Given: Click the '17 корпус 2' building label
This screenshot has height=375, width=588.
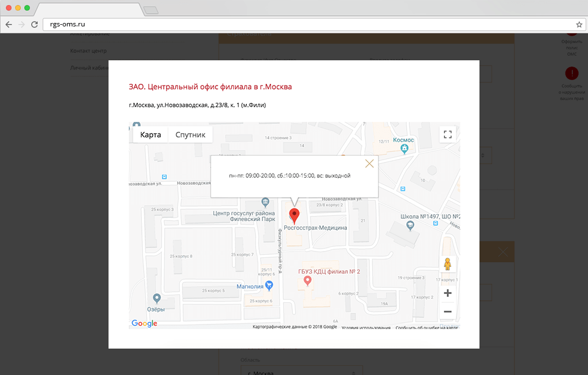Looking at the screenshot, I should [x=422, y=297].
